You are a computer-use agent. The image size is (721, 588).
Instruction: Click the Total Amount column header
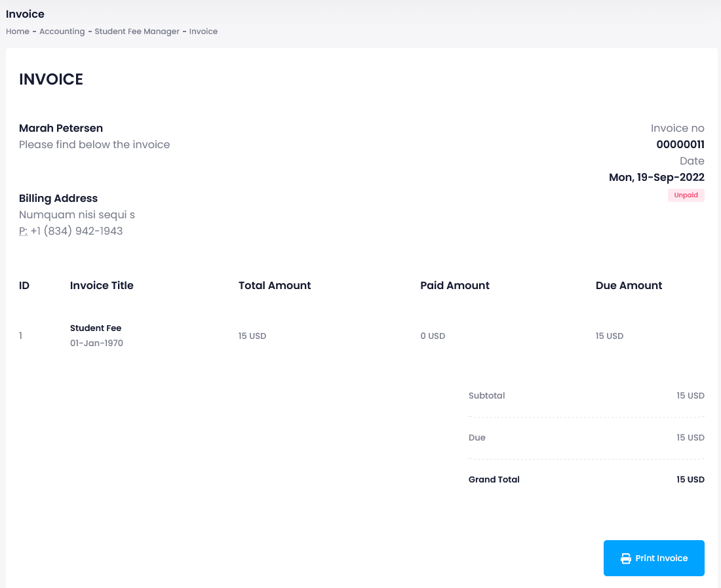point(275,285)
